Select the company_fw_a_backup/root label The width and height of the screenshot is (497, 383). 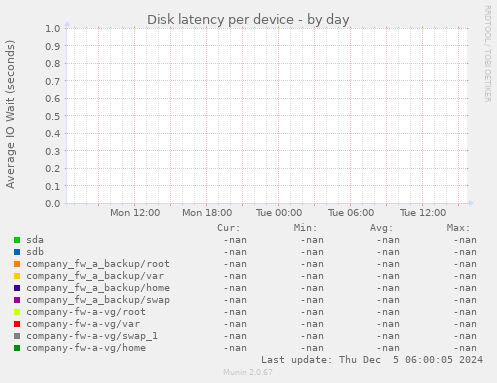98,264
